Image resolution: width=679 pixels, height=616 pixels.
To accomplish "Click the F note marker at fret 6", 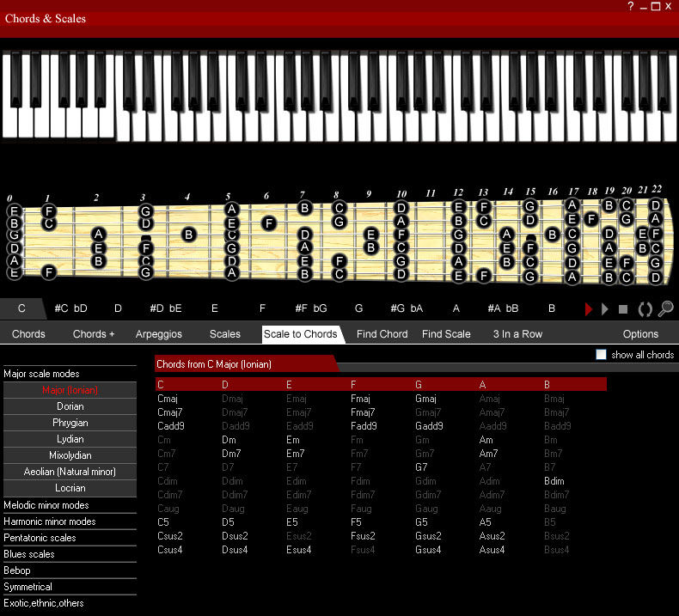I will point(269,223).
